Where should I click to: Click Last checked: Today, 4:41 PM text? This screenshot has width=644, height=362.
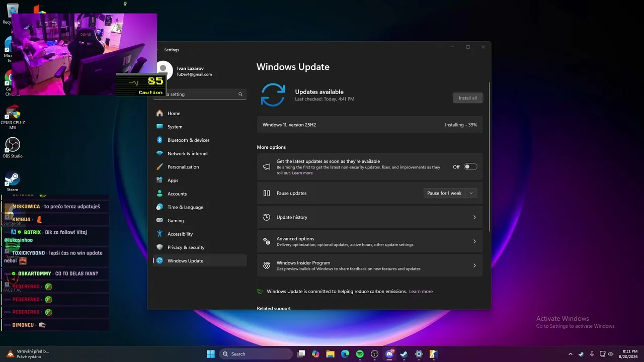(325, 99)
